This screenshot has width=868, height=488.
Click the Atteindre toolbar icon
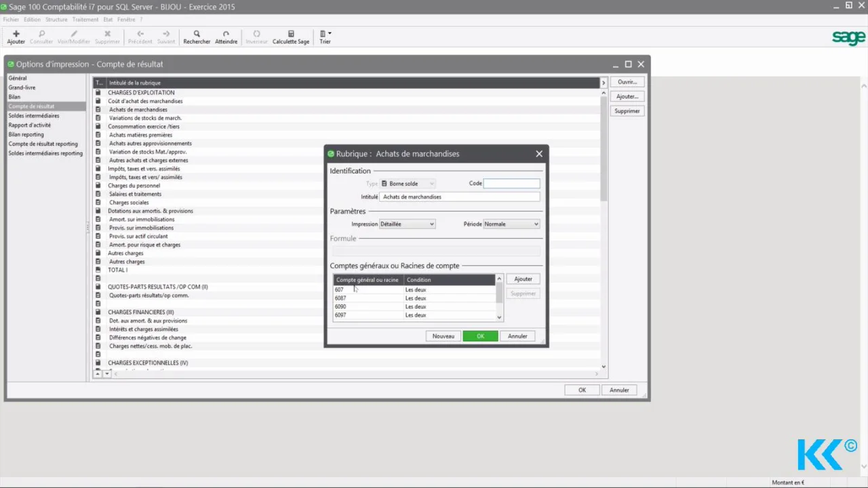(x=226, y=34)
